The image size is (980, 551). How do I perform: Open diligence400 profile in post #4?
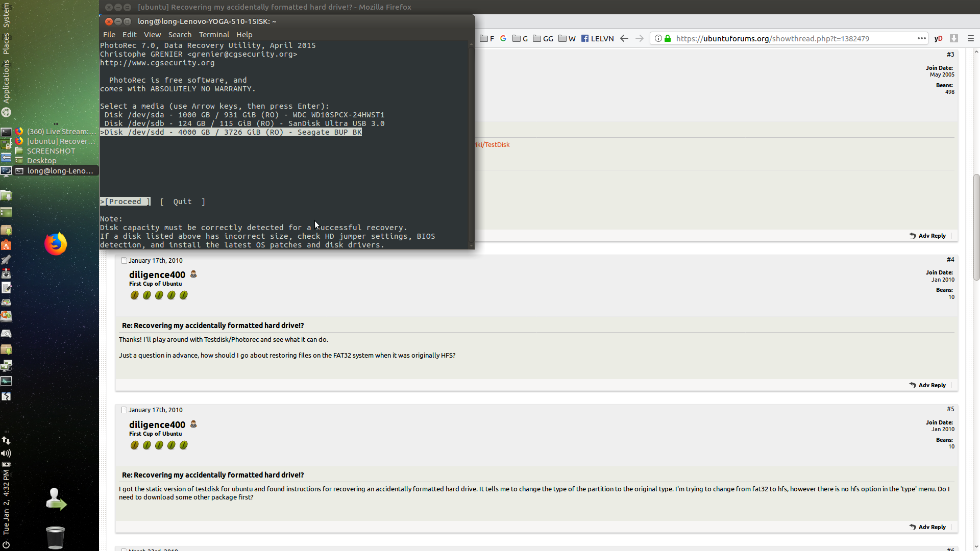click(157, 274)
